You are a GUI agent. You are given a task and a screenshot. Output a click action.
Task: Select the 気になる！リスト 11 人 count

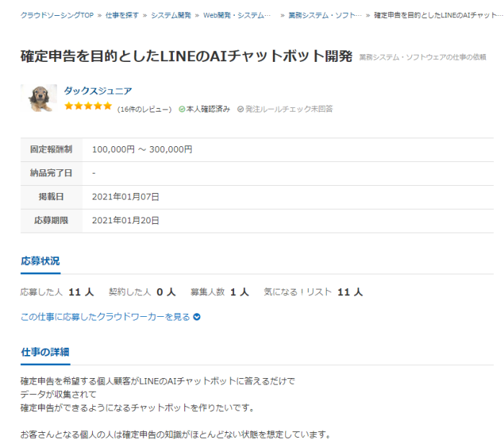(313, 292)
